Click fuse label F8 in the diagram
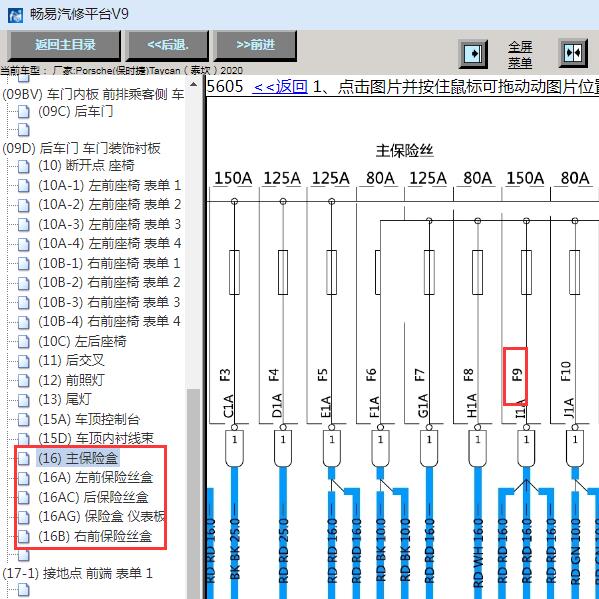 coord(468,374)
